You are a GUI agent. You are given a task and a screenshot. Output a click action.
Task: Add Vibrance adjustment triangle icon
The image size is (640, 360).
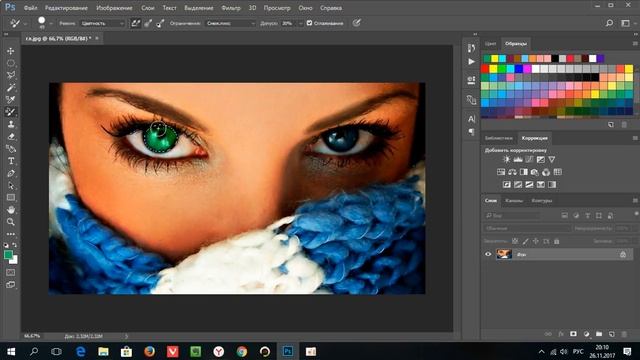coord(552,160)
